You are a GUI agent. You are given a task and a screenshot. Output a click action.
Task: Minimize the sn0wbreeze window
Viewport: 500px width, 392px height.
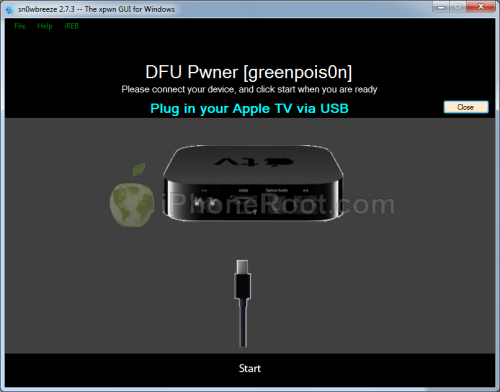pos(441,7)
